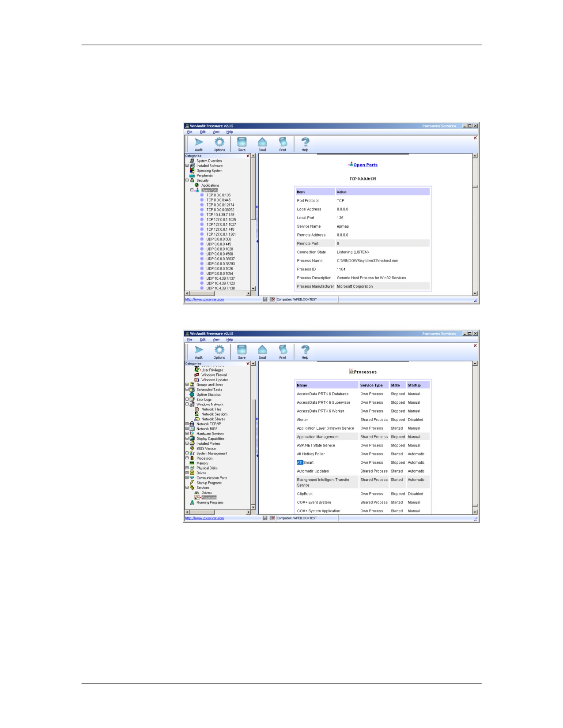The image size is (563, 728).
Task: Collapse the Windows Network node
Action: point(187,404)
